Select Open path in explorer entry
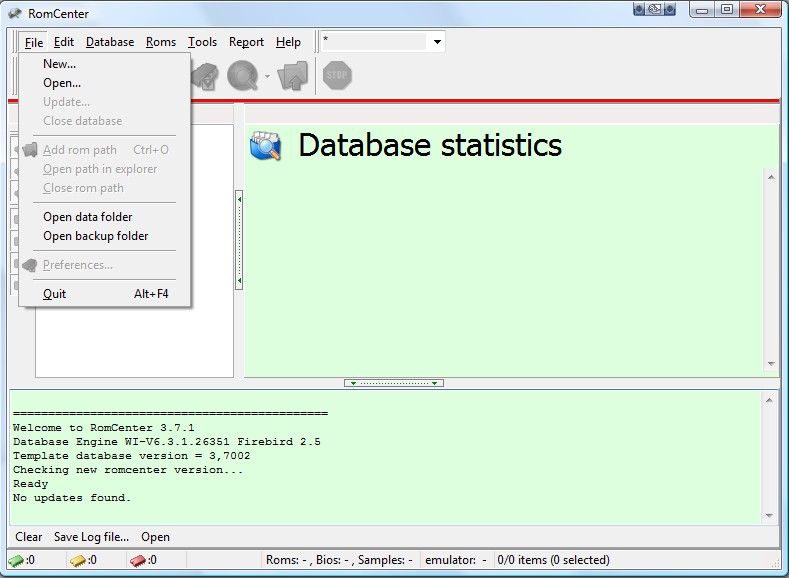The height and width of the screenshot is (578, 789). [105, 169]
